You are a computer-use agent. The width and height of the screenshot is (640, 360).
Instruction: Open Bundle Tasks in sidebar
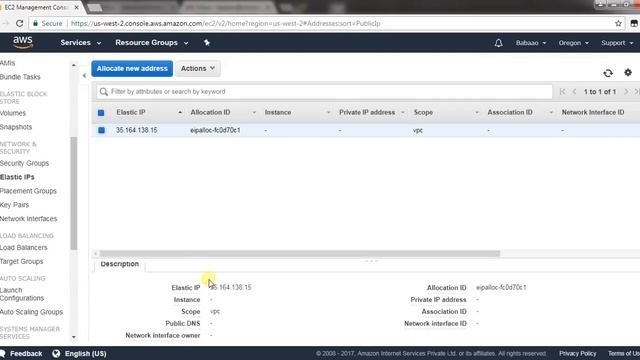20,77
